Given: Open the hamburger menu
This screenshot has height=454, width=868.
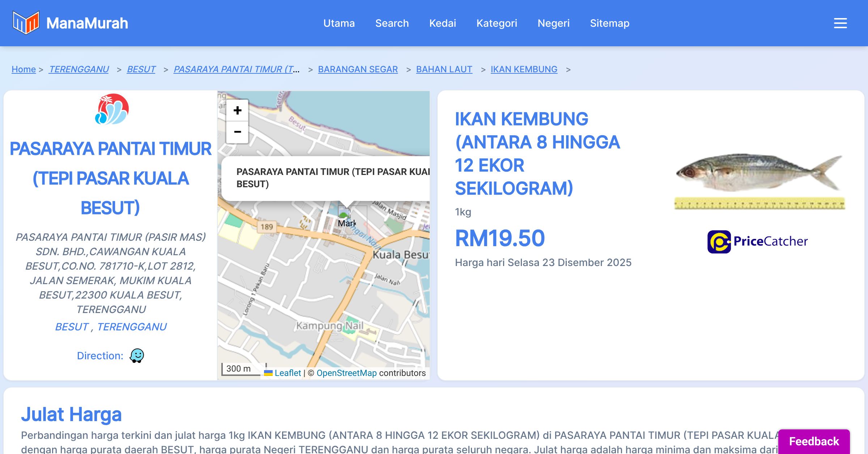Looking at the screenshot, I should pyautogui.click(x=840, y=23).
